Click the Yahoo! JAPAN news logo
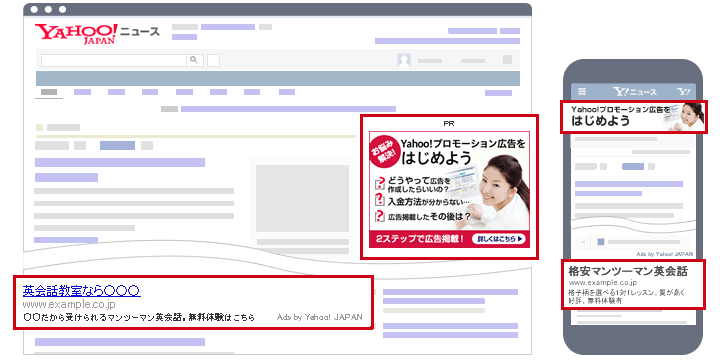The width and height of the screenshot is (720, 360). [x=97, y=34]
